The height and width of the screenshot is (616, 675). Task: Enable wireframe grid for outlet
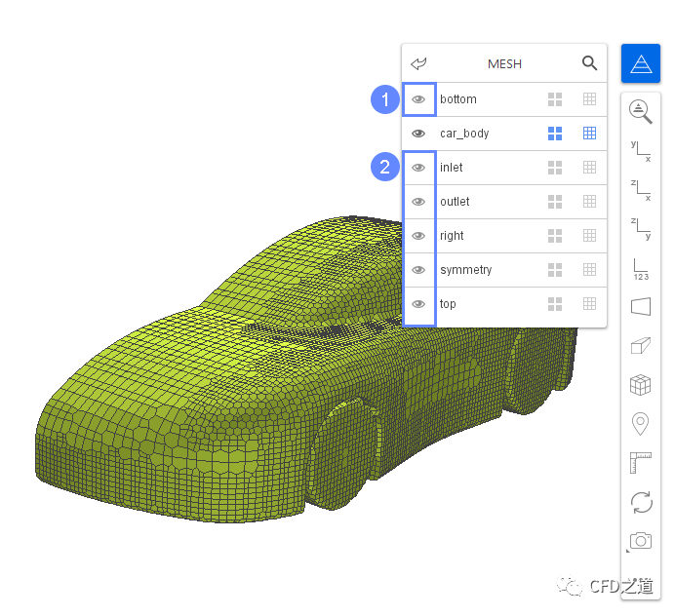[x=589, y=202]
